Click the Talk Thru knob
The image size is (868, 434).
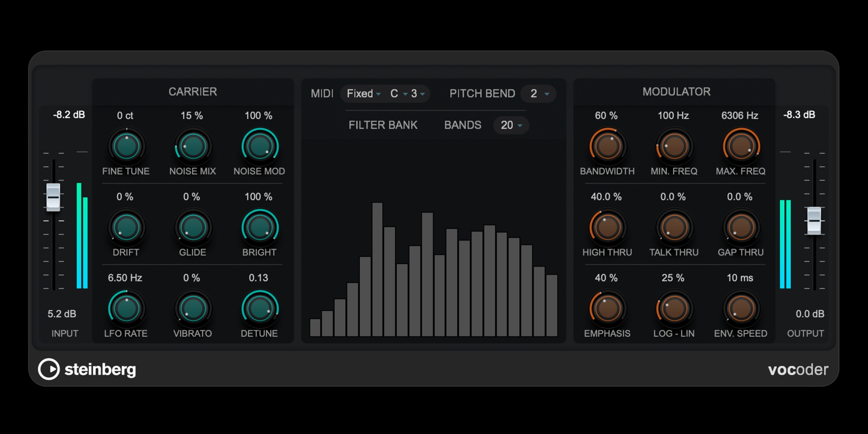[x=674, y=227]
